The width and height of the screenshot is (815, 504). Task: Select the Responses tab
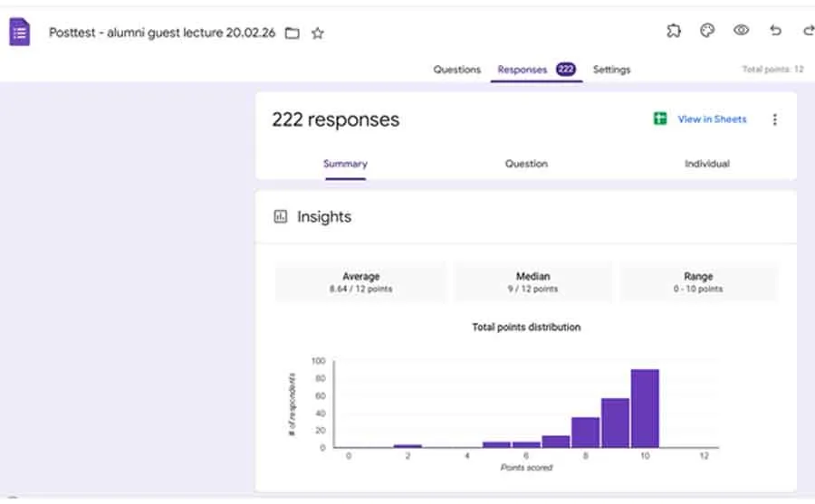523,70
